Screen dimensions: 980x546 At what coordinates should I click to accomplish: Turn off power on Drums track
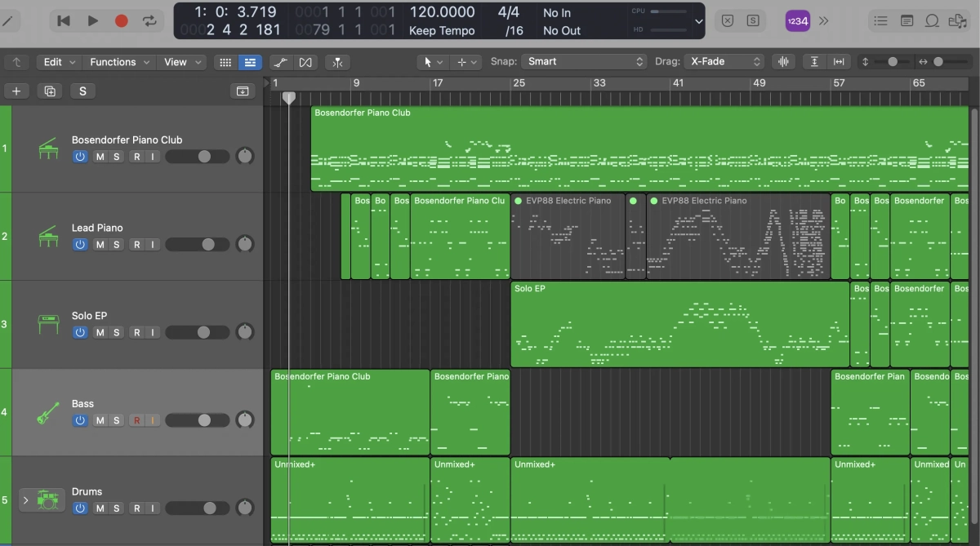point(80,508)
